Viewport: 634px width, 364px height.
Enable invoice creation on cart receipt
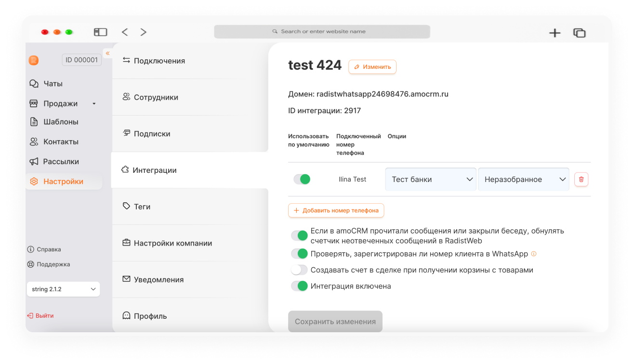point(299,270)
